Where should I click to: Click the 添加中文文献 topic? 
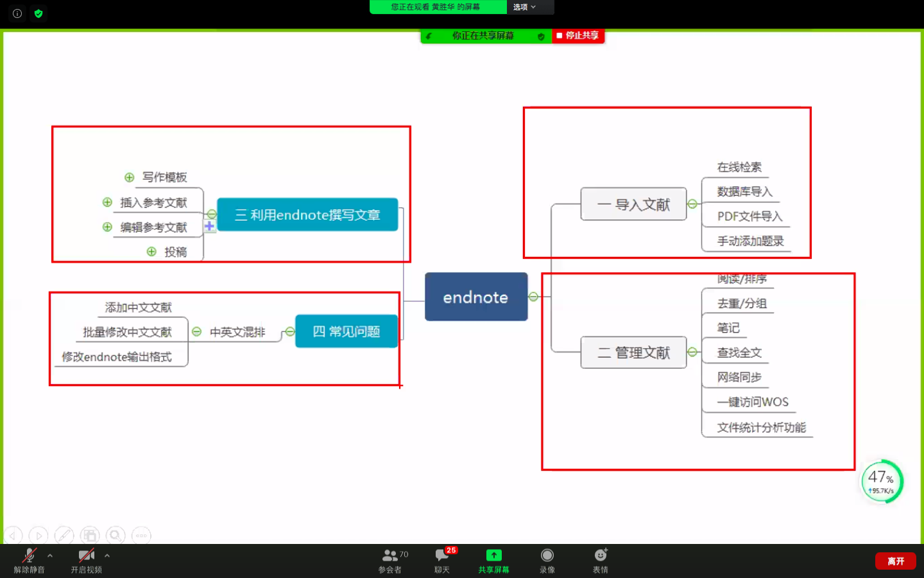click(139, 308)
